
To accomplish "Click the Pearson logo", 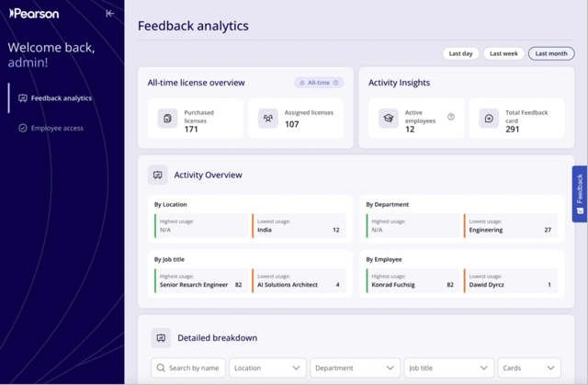I will tap(34, 14).
